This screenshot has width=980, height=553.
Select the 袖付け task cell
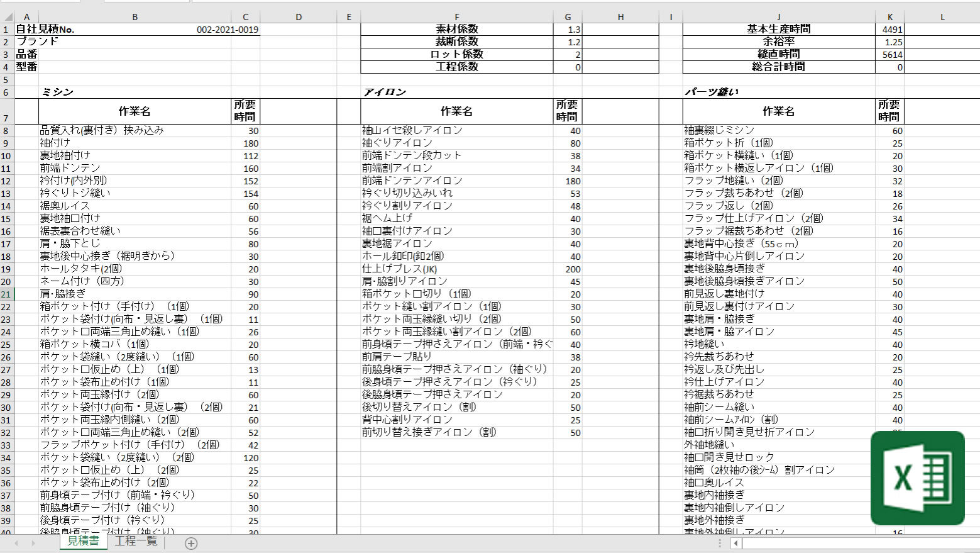[135, 143]
